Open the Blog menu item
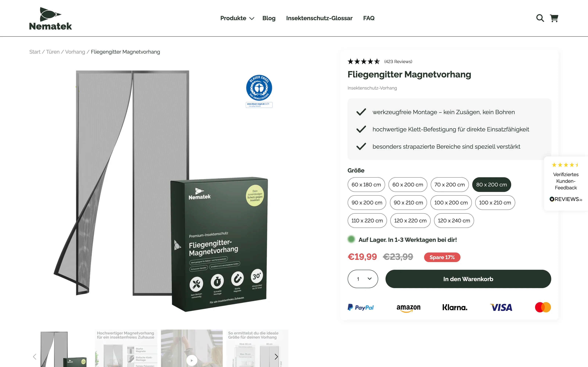The height and width of the screenshot is (367, 588). [x=269, y=18]
